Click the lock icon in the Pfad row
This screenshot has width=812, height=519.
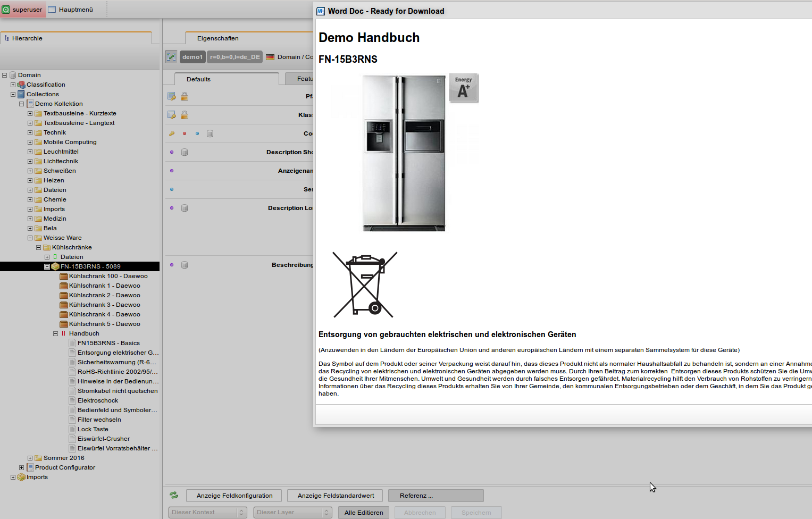click(x=185, y=96)
